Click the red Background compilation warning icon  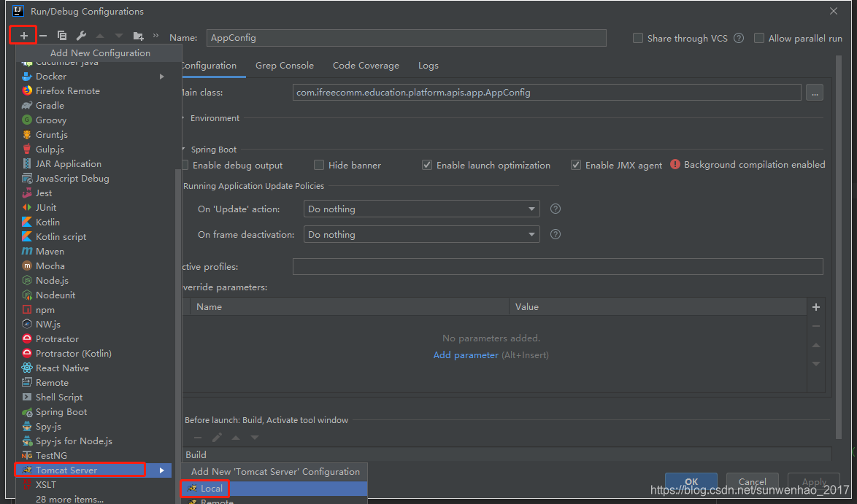coord(675,164)
